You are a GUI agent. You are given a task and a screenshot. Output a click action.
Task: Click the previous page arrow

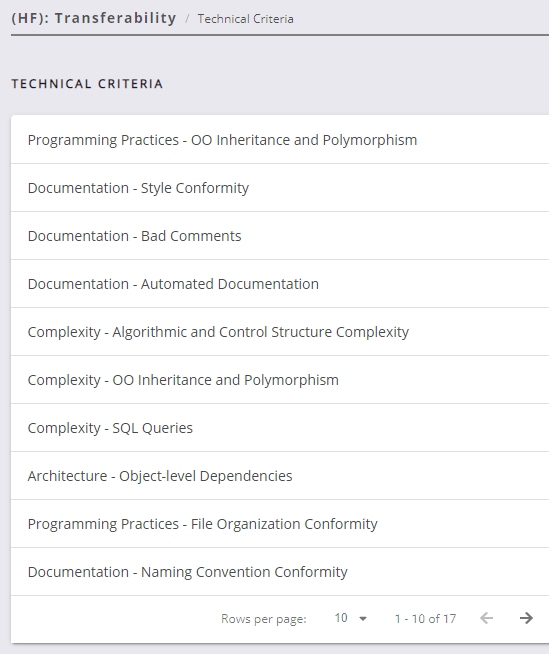486,618
